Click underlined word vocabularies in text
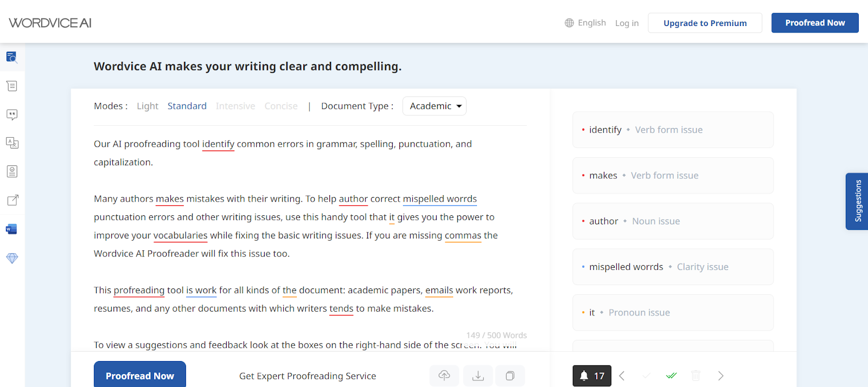The image size is (868, 387). pyautogui.click(x=181, y=235)
